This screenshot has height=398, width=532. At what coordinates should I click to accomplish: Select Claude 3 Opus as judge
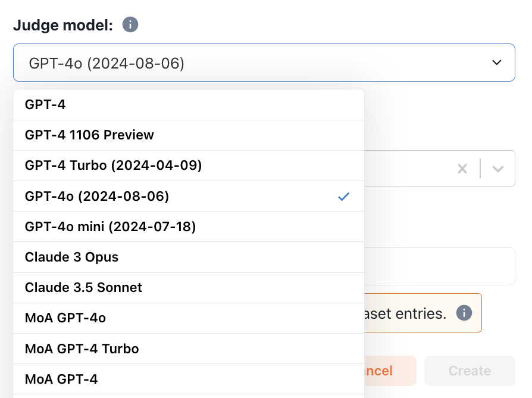click(x=71, y=257)
